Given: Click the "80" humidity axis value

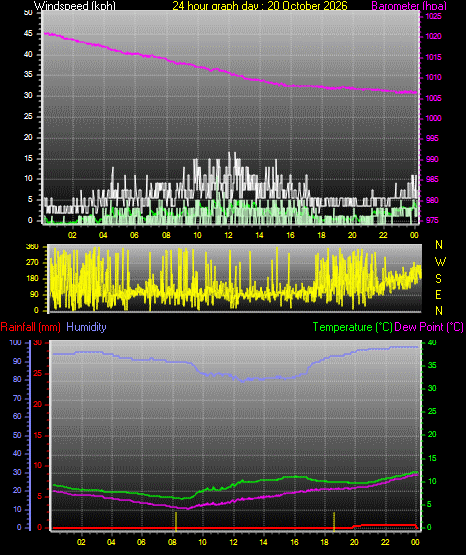Looking at the screenshot, I should coord(17,379).
